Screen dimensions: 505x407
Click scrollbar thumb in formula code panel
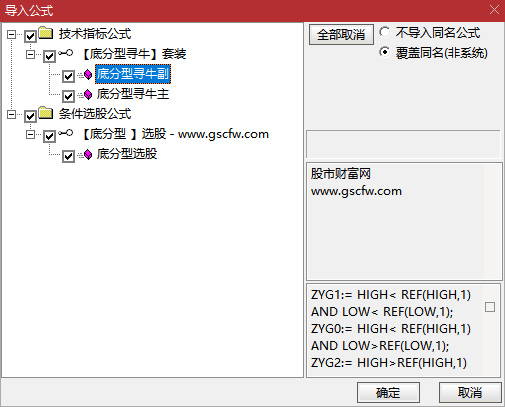point(490,307)
